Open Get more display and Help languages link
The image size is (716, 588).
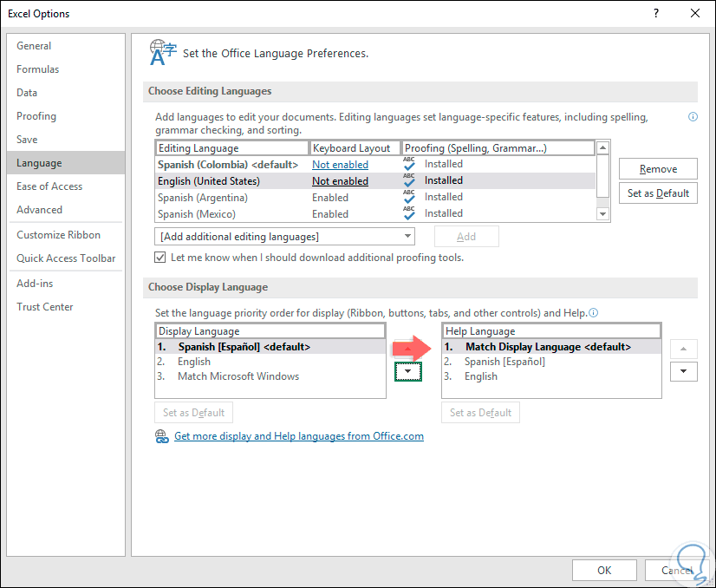299,436
